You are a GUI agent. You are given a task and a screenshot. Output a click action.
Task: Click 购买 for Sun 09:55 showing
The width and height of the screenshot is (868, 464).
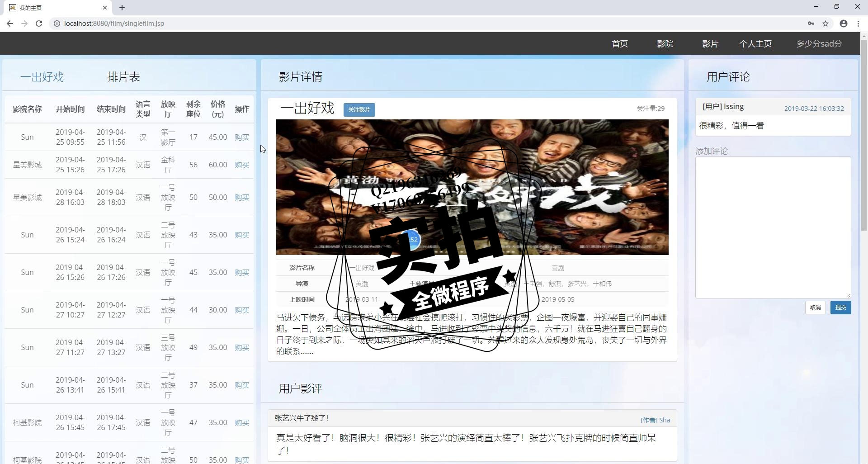coord(242,137)
